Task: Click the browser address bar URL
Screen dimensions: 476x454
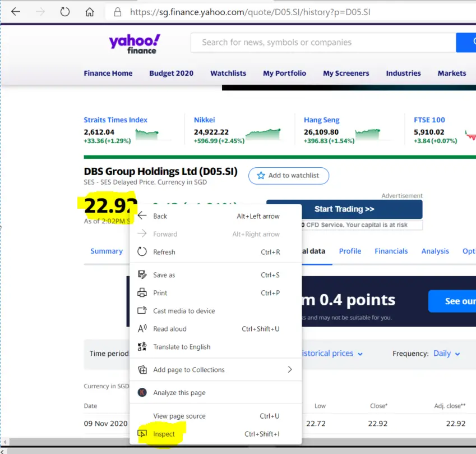Action: 250,12
